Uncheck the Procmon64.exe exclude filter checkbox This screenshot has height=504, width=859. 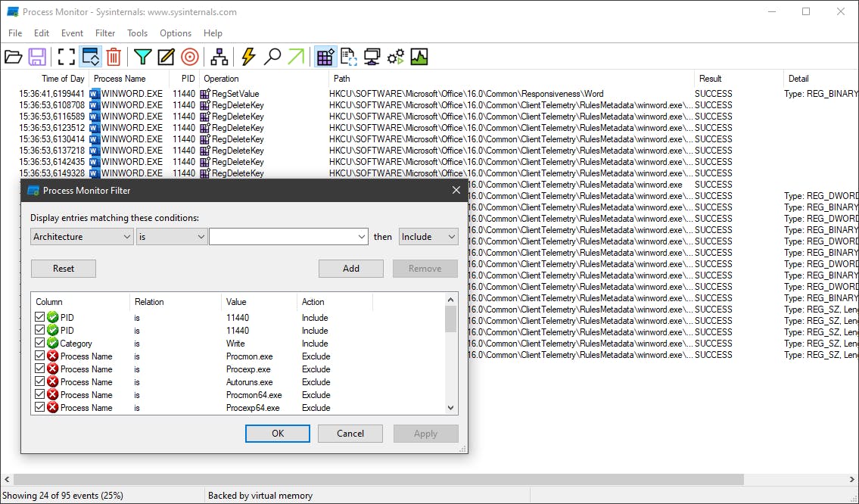tap(39, 394)
